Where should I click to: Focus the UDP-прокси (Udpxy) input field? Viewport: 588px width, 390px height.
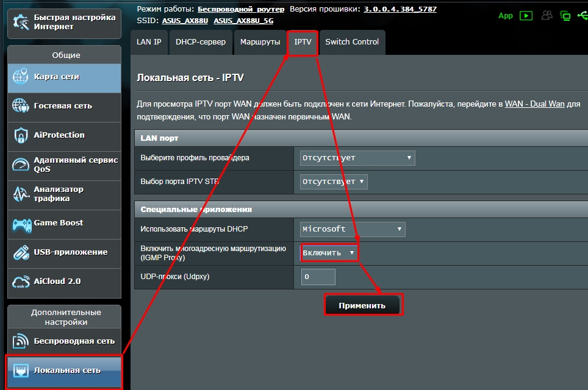(x=318, y=277)
